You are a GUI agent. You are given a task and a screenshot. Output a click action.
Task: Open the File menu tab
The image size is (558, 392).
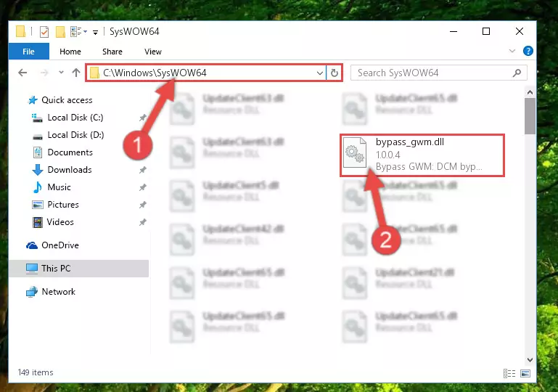[x=28, y=52]
